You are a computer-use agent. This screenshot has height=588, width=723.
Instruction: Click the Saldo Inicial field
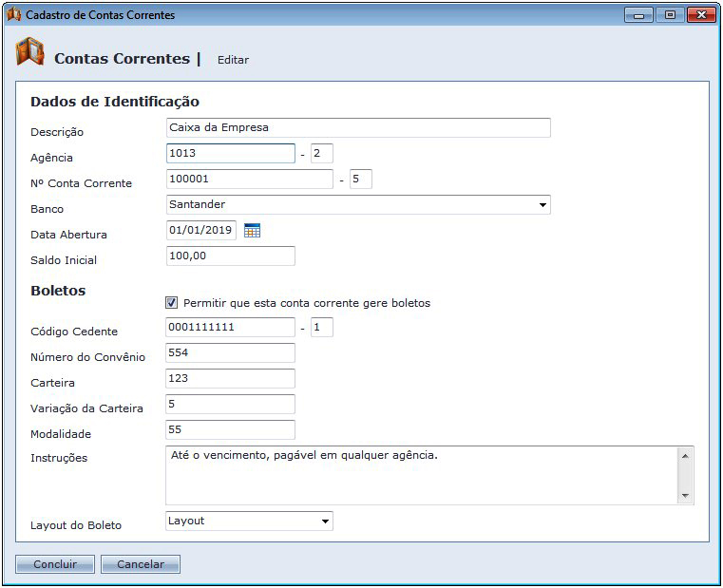coord(231,256)
